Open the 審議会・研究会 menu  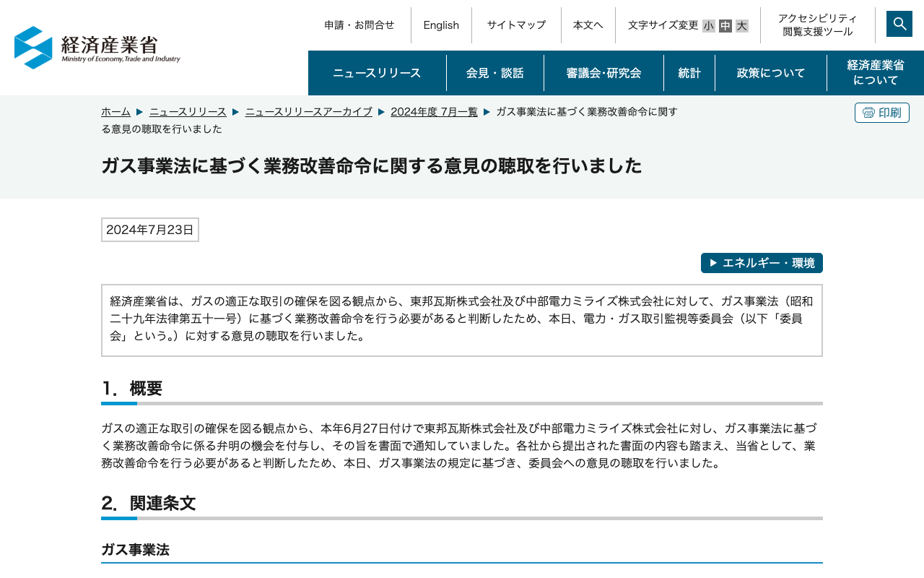(x=603, y=73)
